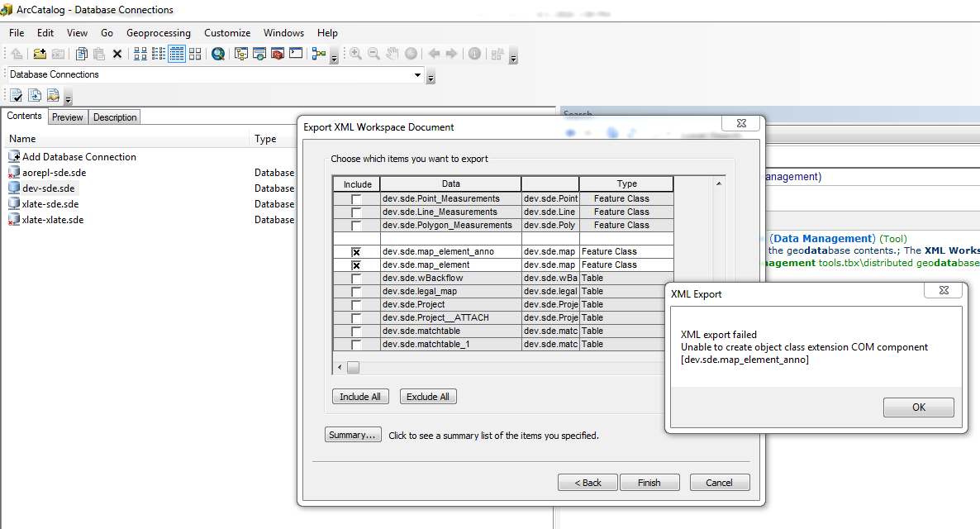Select Add Database Connection item

point(78,157)
